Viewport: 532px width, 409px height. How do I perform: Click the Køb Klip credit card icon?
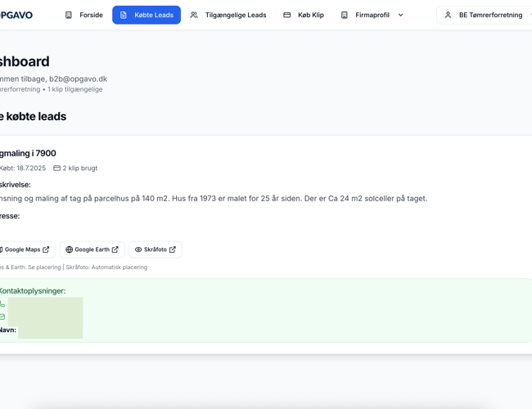pyautogui.click(x=286, y=15)
